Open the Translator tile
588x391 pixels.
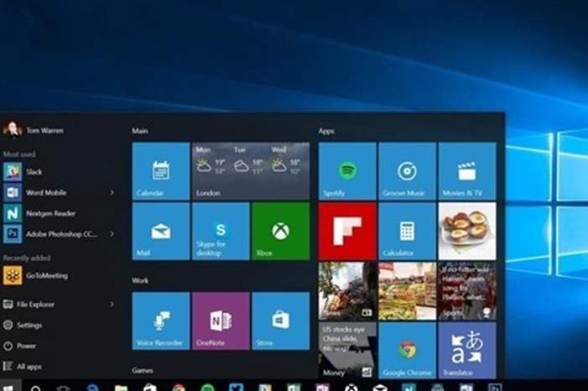coord(466,351)
